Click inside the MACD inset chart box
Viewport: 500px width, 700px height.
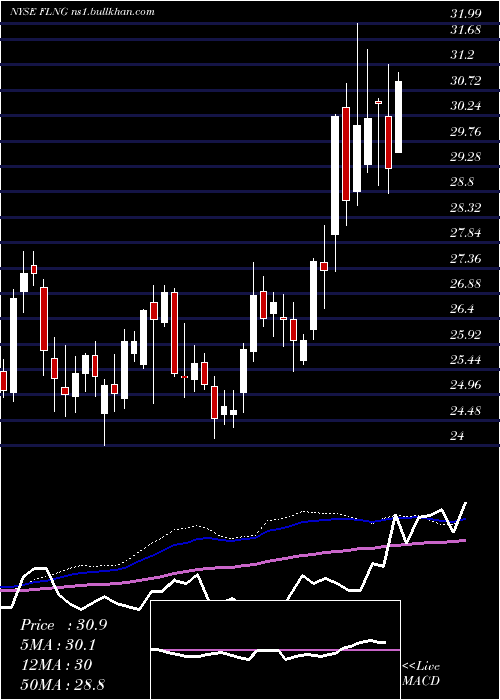click(x=275, y=650)
